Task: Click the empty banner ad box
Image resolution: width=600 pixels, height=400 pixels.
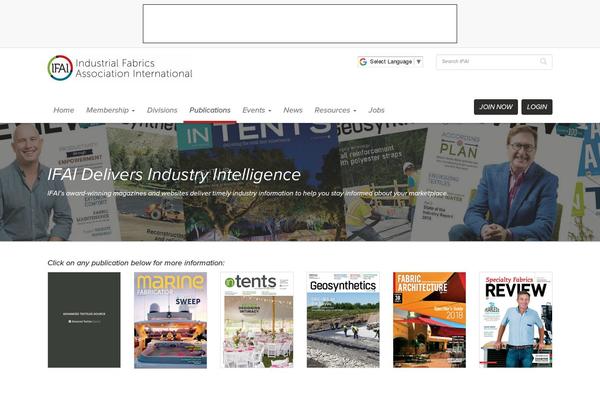Action: [300, 24]
